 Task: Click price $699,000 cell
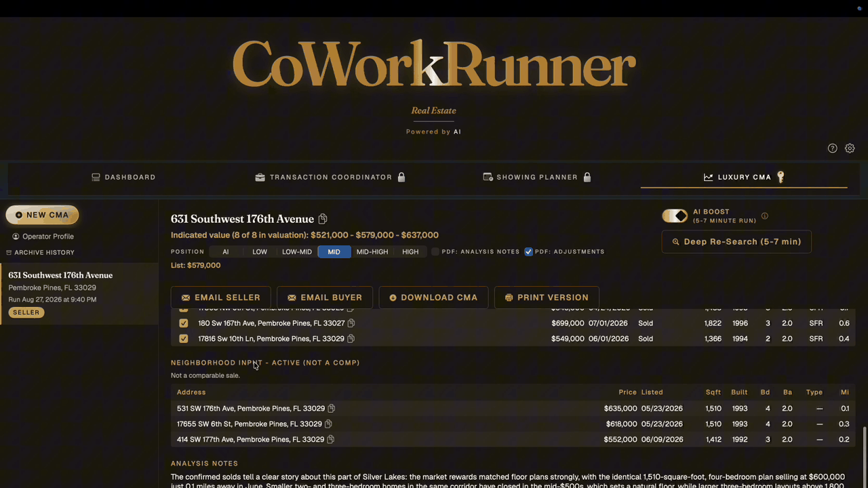[x=568, y=323]
